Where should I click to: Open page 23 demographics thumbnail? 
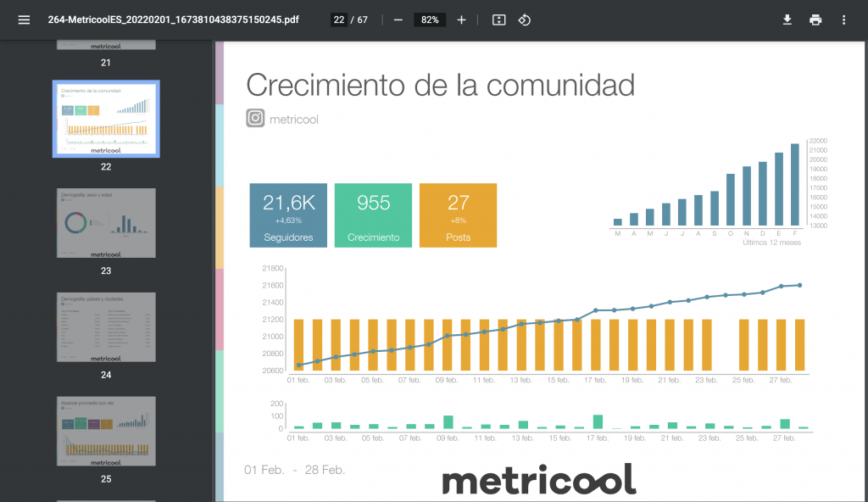(106, 223)
